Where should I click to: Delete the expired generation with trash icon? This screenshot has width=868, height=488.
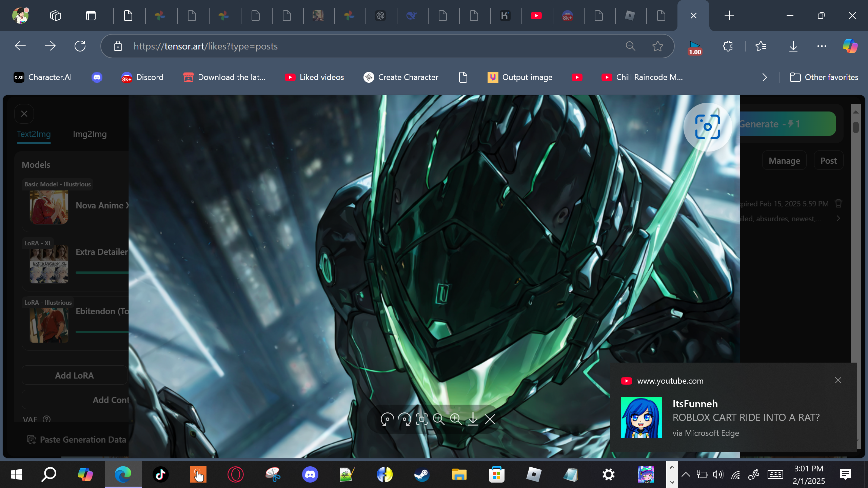[x=839, y=203]
